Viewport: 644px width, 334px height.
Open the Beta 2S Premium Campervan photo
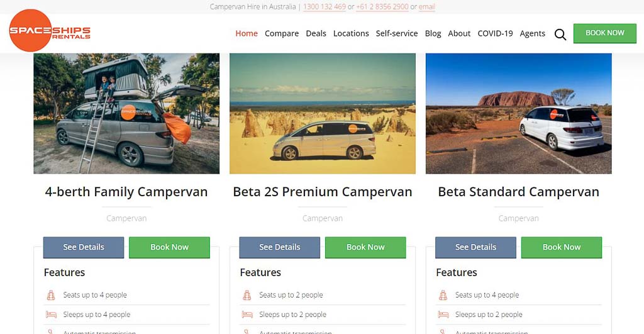[323, 113]
